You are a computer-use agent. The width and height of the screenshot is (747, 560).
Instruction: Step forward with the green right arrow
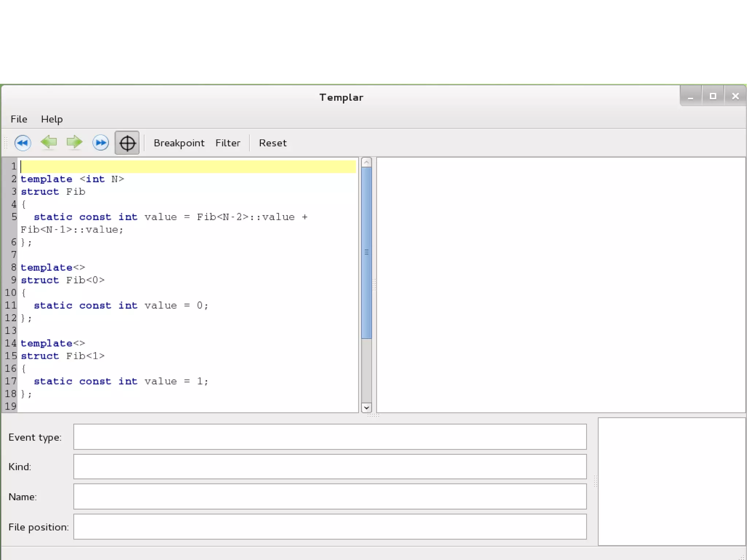[x=74, y=142]
